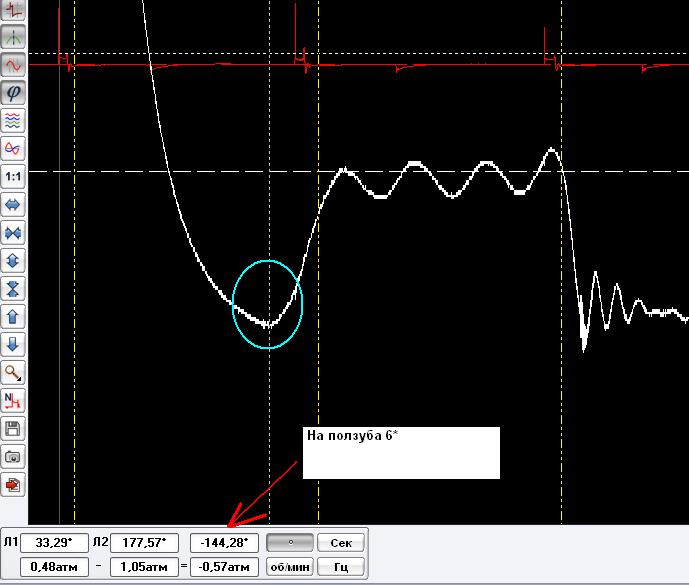This screenshot has height=585, width=689.
Task: Switch the units to Гц
Action: [x=341, y=567]
